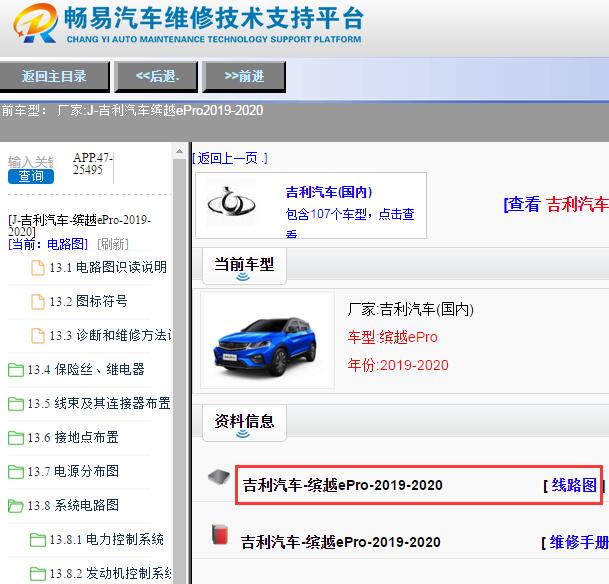Expand folder icon of 13.6 接地点布置
Viewport: 609px width, 584px height.
point(16,438)
